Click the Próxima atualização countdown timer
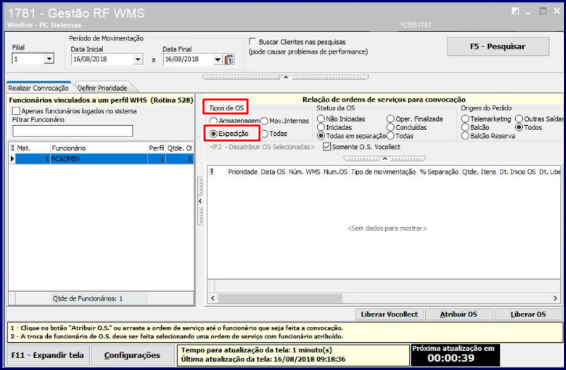The width and height of the screenshot is (566, 370). coord(455,354)
